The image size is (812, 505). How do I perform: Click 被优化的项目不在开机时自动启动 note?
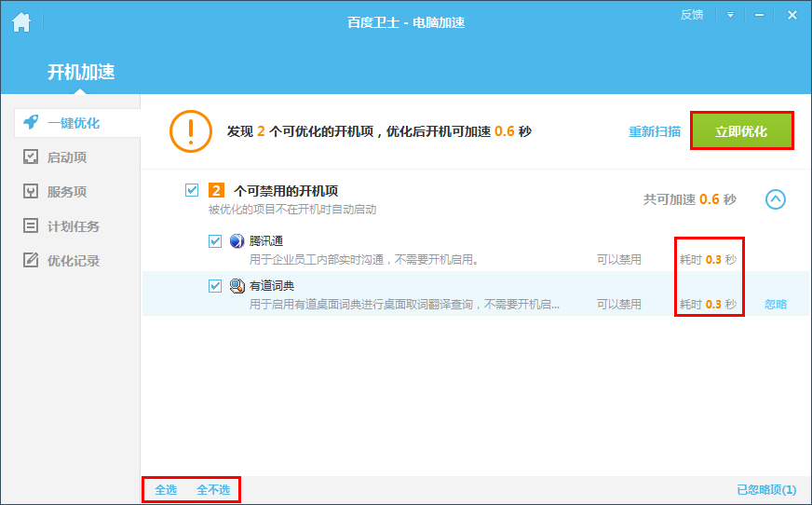point(292,210)
